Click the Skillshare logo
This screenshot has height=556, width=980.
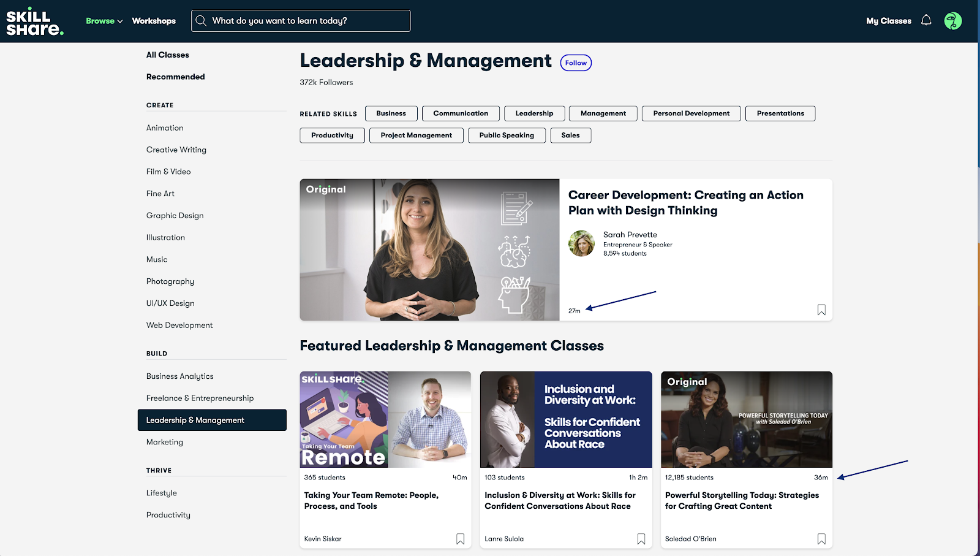pyautogui.click(x=34, y=21)
